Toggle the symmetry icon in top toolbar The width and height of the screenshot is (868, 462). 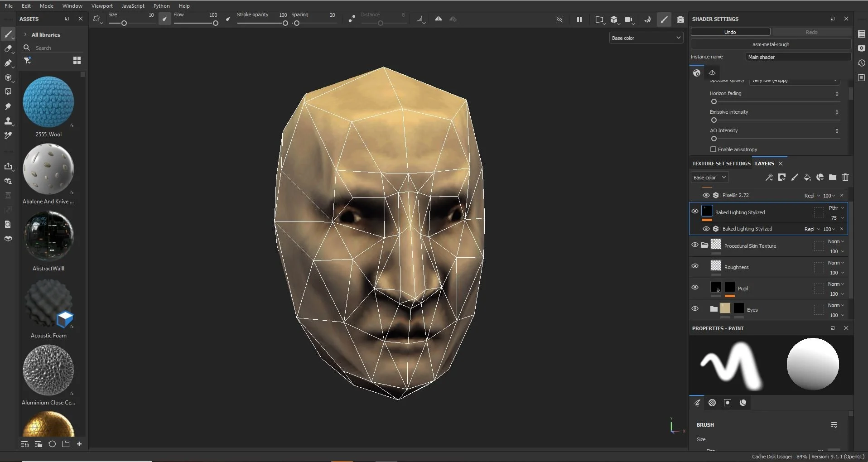[x=438, y=19]
